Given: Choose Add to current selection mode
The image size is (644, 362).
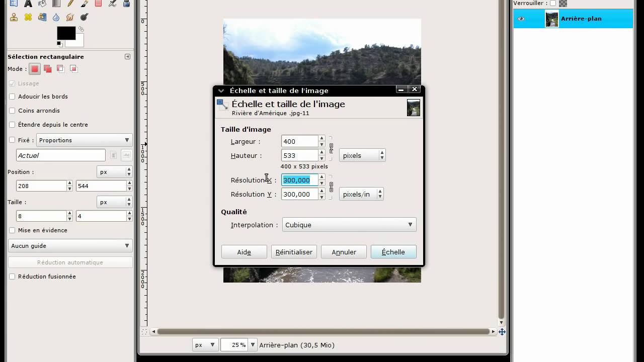Looking at the screenshot, I should click(x=47, y=69).
